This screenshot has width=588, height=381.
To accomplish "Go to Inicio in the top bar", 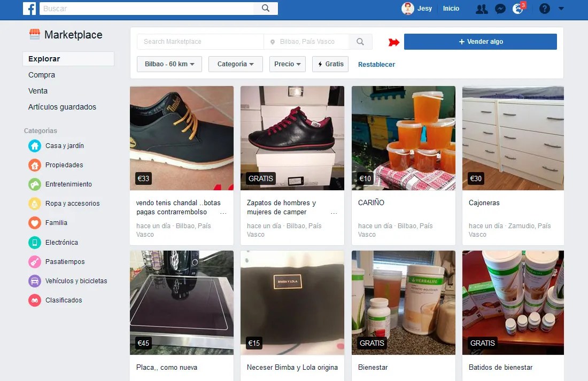I will pyautogui.click(x=451, y=9).
